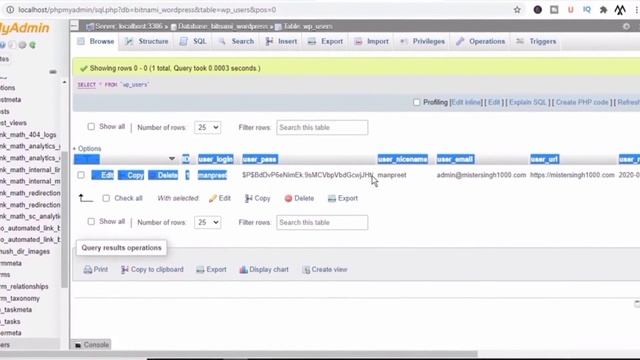Image resolution: width=640 pixels, height=360 pixels.
Task: Open the Browse tab
Action: pos(96,41)
